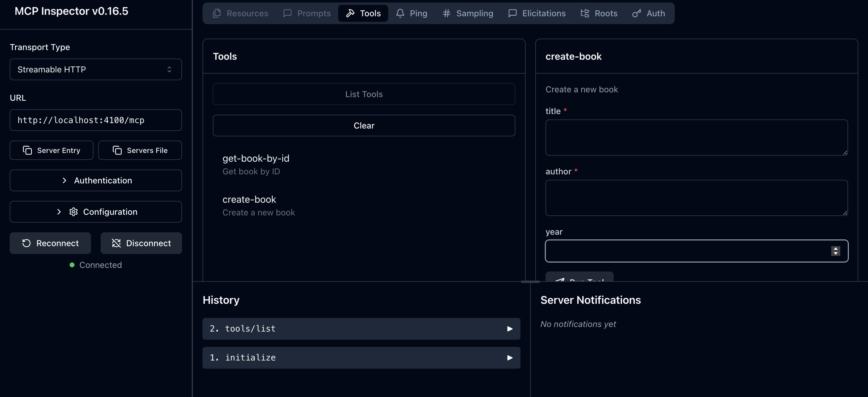
Task: Click the Disconnect button
Action: (141, 243)
